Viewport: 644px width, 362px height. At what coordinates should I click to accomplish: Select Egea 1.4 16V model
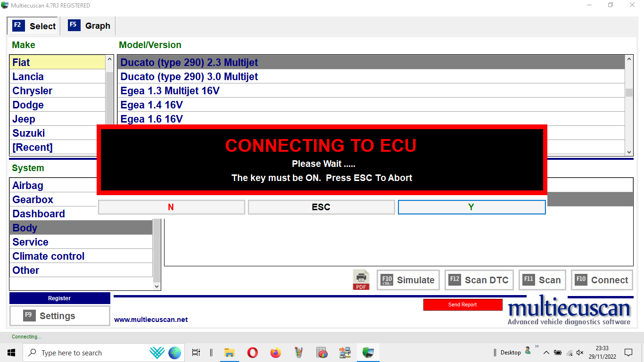[x=372, y=105]
